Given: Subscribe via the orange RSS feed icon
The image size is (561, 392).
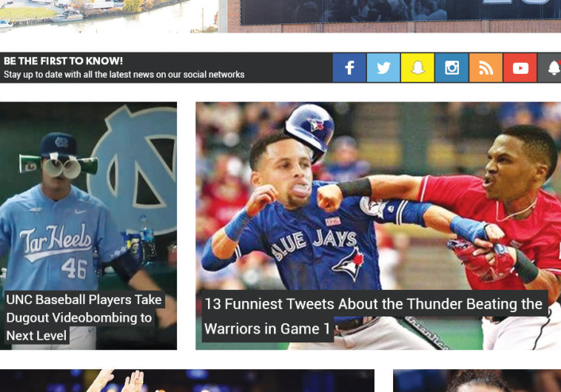Looking at the screenshot, I should (x=486, y=68).
